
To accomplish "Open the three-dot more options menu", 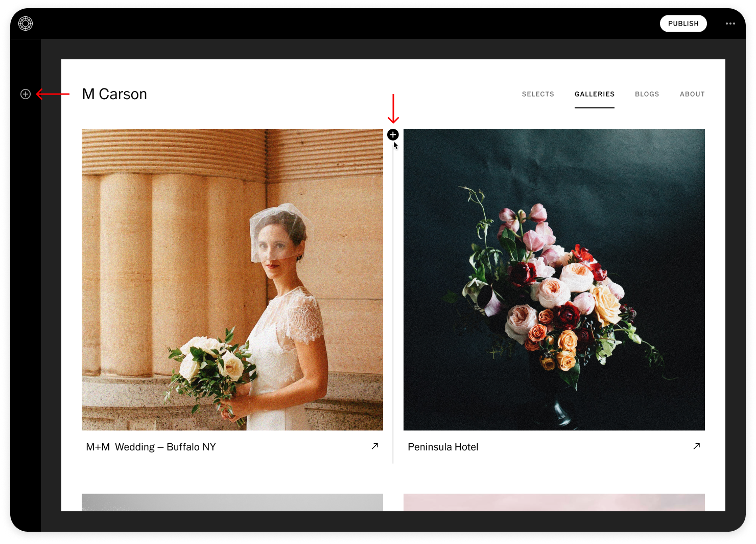I will click(x=730, y=24).
